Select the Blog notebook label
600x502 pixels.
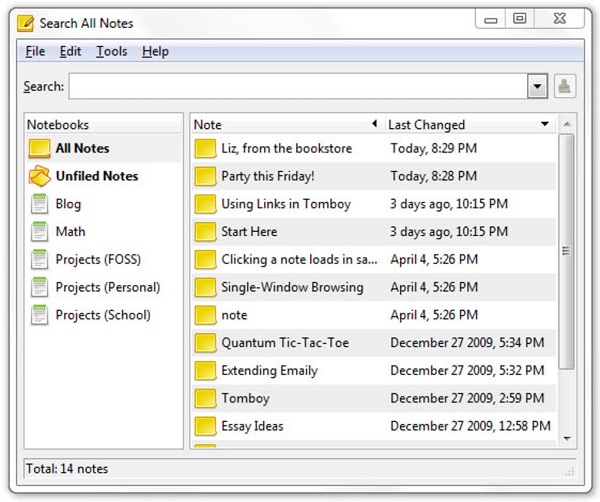(68, 204)
